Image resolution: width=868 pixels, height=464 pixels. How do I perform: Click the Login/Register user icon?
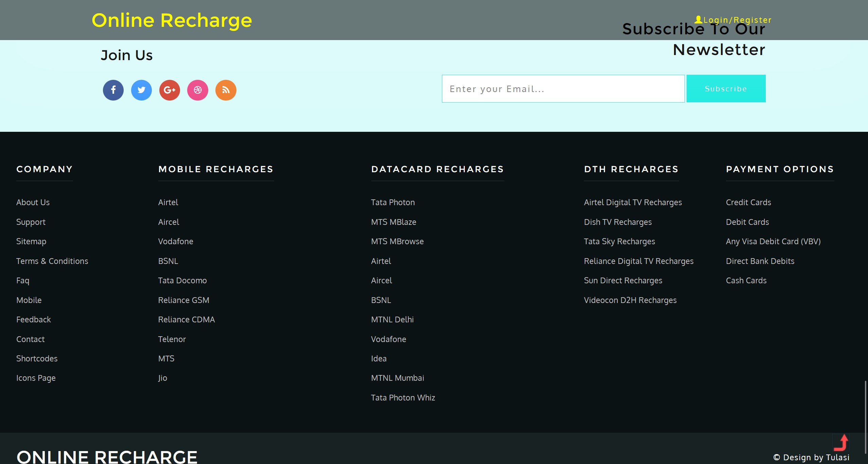click(698, 20)
